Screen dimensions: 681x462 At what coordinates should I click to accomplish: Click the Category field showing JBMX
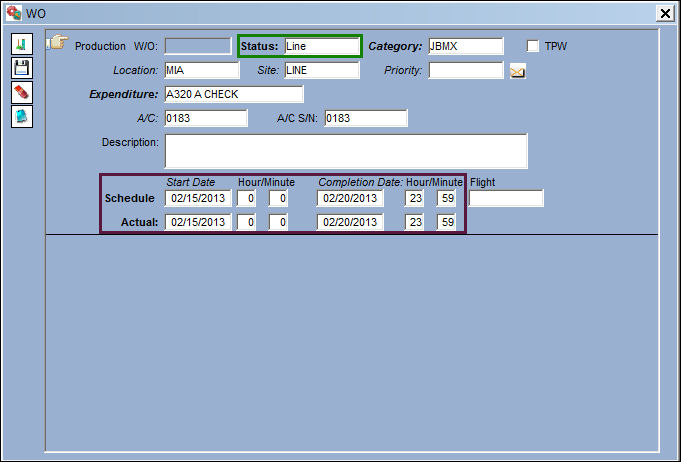pyautogui.click(x=466, y=46)
